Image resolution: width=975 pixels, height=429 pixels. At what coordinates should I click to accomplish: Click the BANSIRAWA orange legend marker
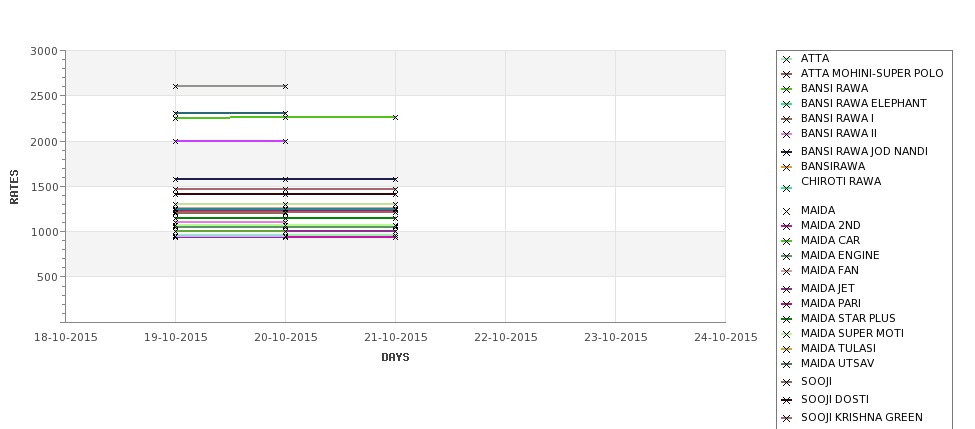click(x=787, y=167)
